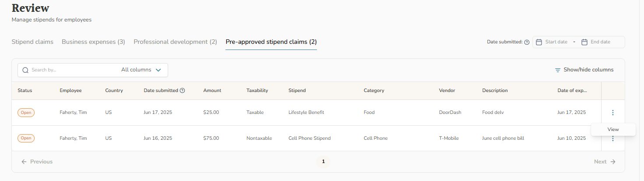
Task: Click the End date calendar icon
Action: coord(584,42)
